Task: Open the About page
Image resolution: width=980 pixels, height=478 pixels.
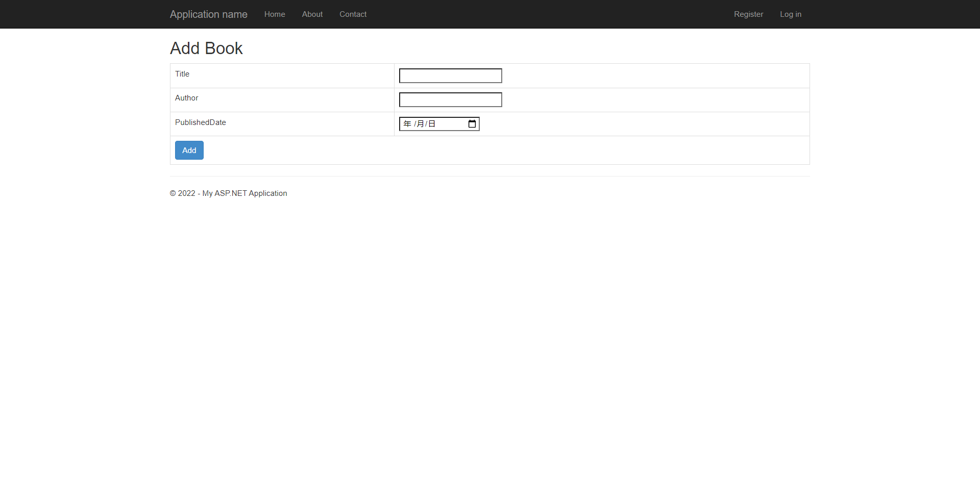Action: click(x=312, y=14)
